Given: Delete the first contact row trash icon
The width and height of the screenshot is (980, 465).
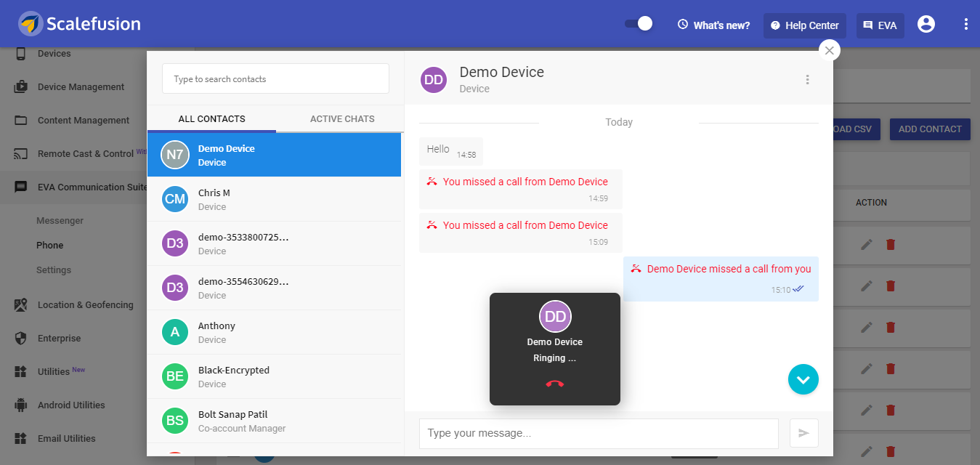Looking at the screenshot, I should [x=891, y=245].
